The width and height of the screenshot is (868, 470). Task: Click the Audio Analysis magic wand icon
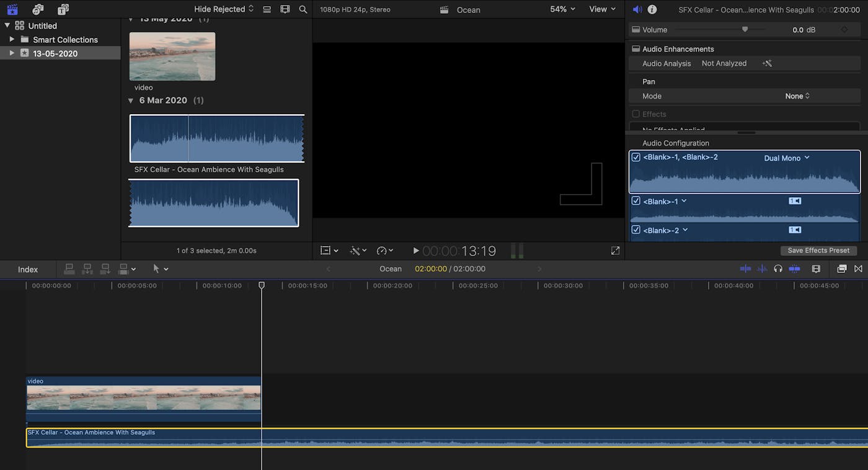pyautogui.click(x=767, y=63)
